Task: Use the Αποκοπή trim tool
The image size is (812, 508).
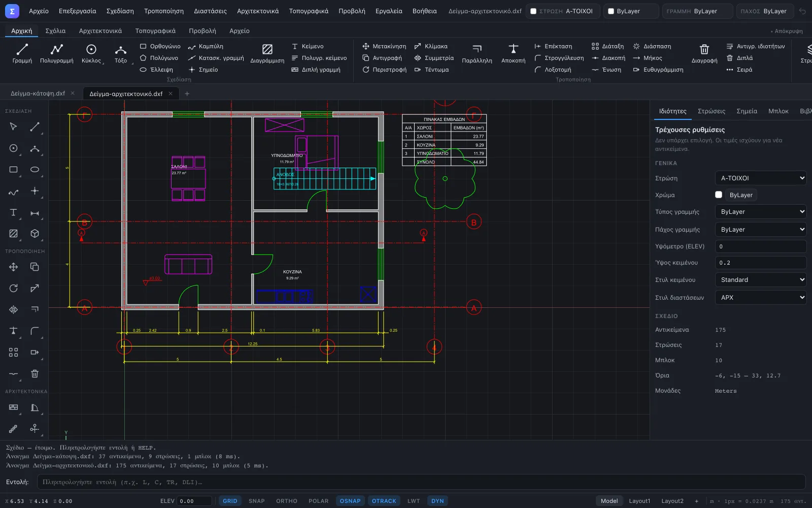Action: tap(513, 54)
